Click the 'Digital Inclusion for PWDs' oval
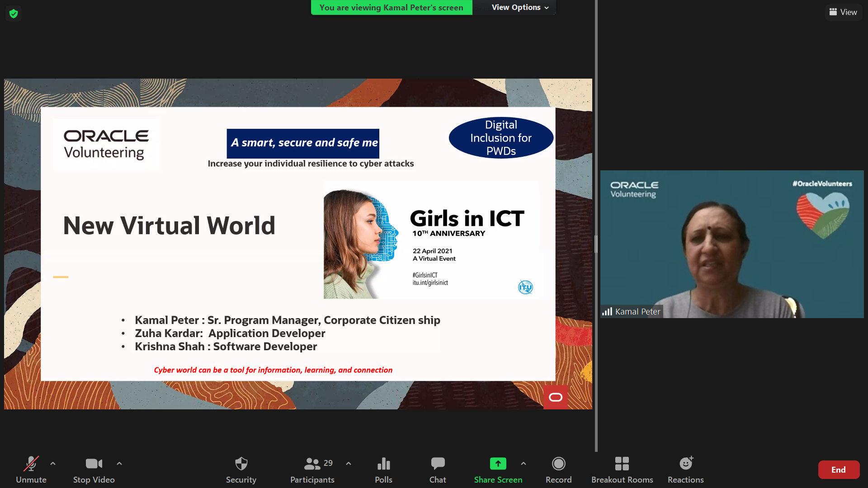Viewport: 868px width, 488px height. point(501,138)
